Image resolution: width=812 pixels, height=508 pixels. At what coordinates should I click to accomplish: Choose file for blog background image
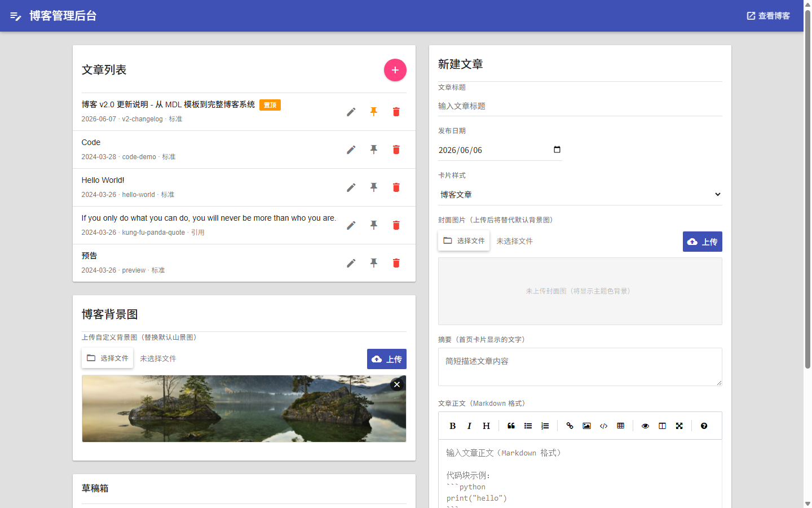click(x=108, y=358)
